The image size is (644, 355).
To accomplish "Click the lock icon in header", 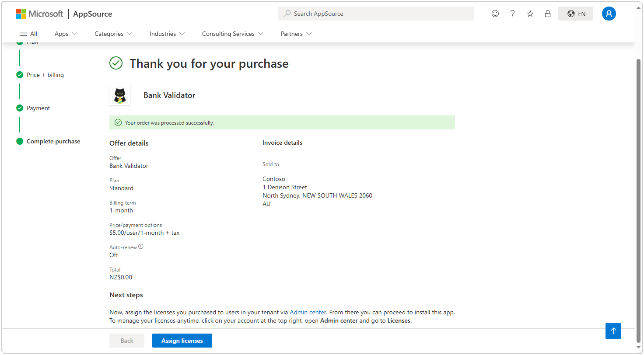I will click(548, 14).
